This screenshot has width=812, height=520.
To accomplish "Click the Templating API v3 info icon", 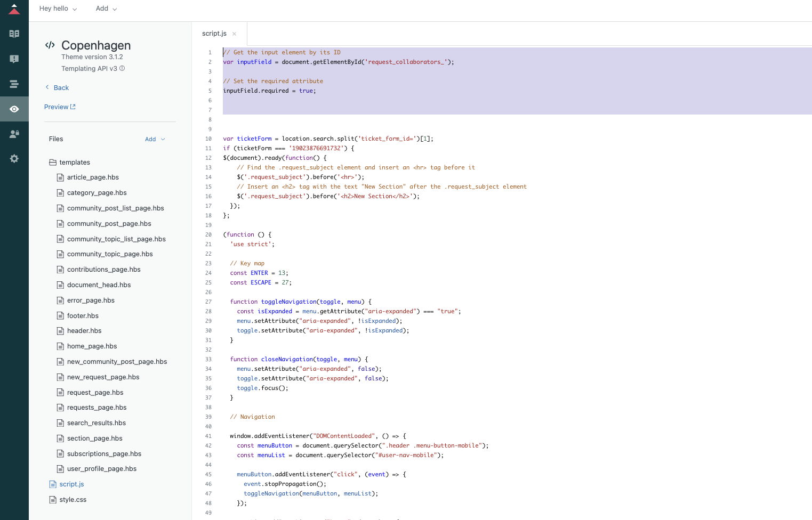I will coord(122,68).
